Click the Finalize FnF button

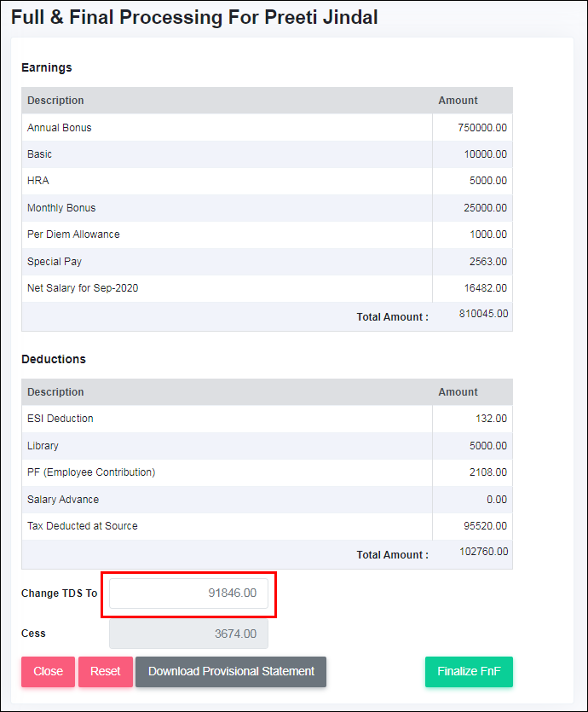point(469,672)
